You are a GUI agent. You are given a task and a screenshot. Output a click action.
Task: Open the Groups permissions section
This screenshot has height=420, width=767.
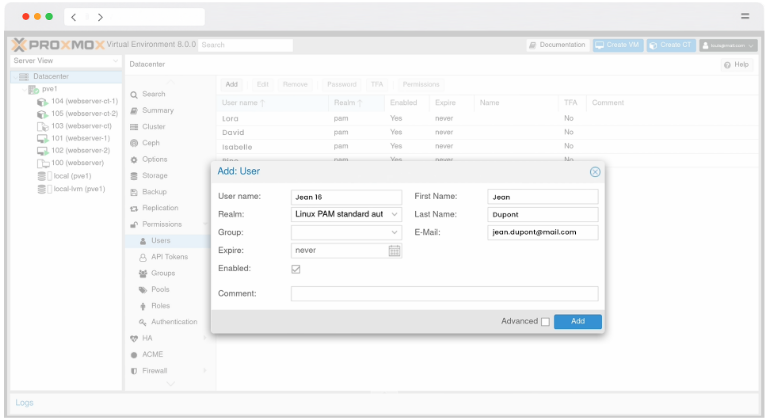point(163,273)
